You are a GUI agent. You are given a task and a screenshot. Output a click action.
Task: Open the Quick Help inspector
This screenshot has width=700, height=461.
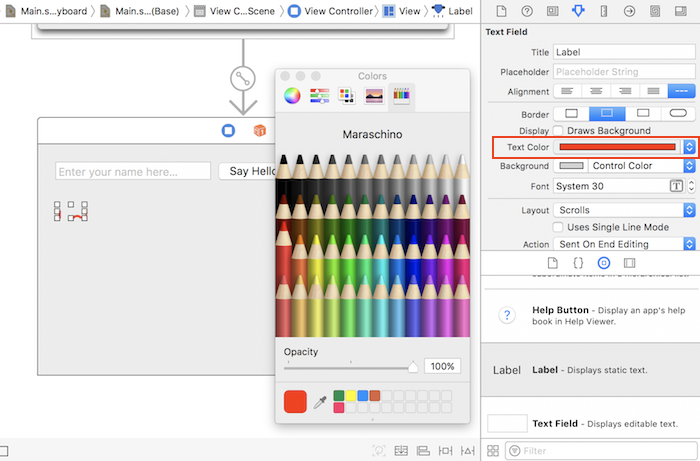pos(526,11)
